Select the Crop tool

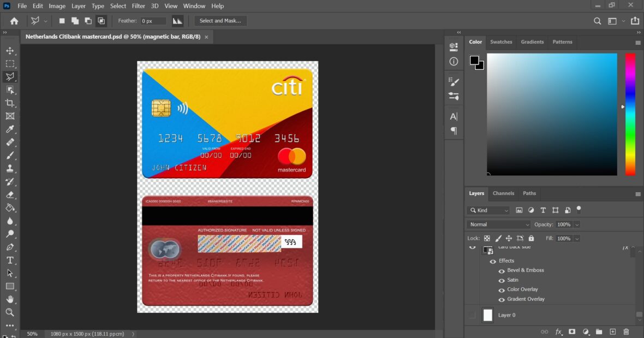(10, 103)
